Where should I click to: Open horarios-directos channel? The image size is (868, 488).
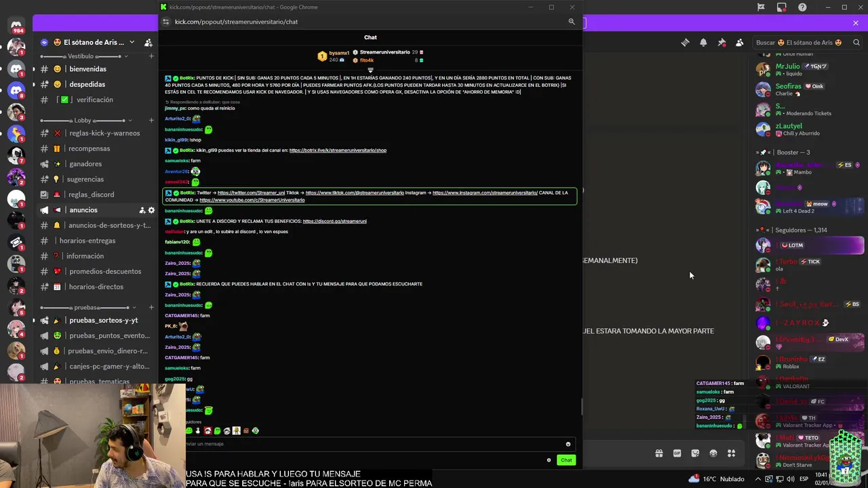pyautogui.click(x=95, y=287)
